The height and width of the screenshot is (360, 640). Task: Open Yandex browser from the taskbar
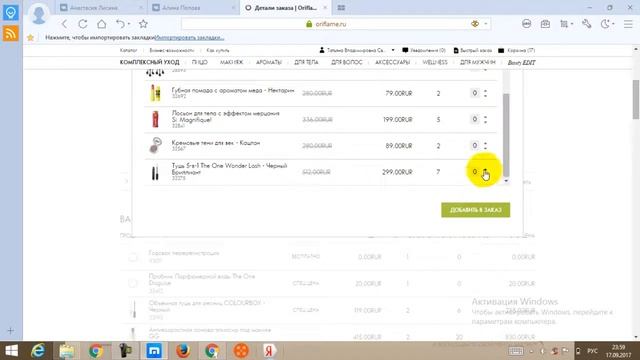269,351
